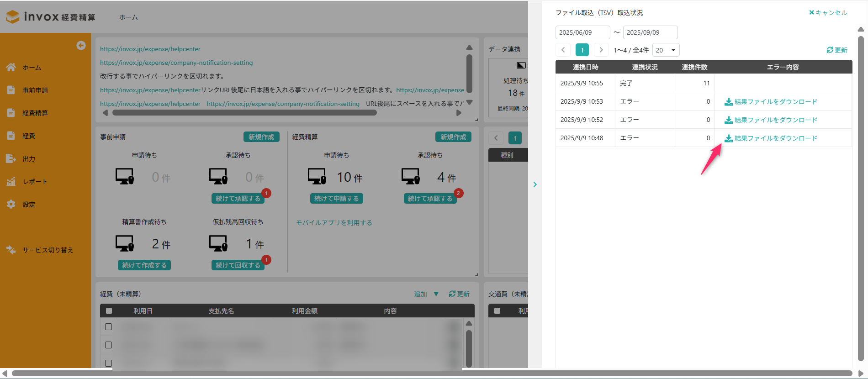Click the start date field showing 2025/06/09
Screen dimensions: 868x379
point(582,32)
